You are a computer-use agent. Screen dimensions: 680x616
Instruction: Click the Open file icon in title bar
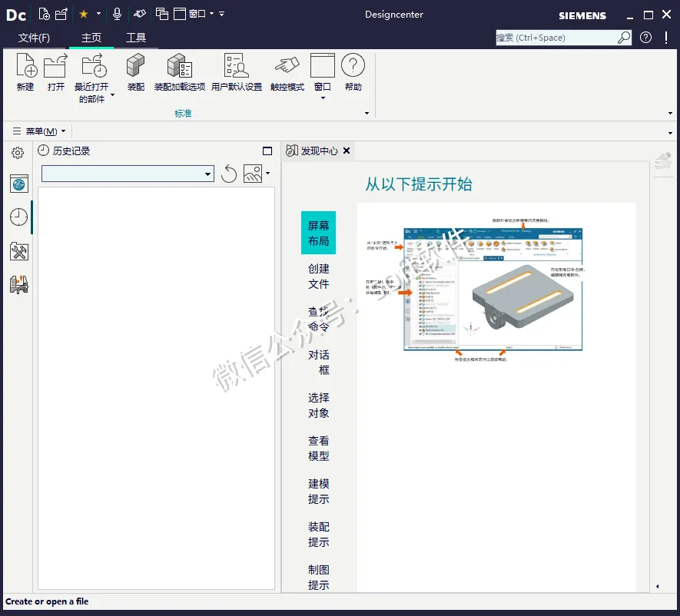[61, 15]
